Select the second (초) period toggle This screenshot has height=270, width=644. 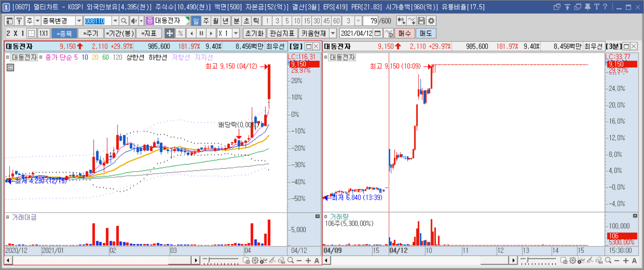(x=246, y=21)
